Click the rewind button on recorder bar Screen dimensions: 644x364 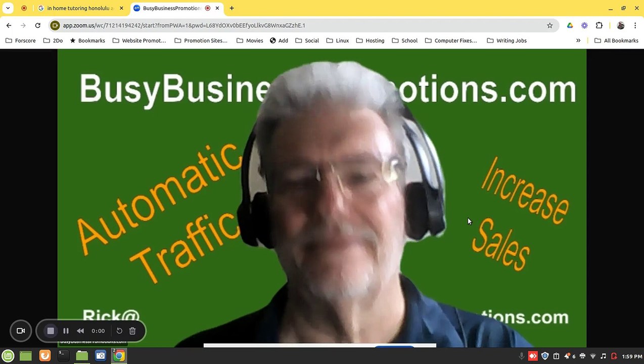[80, 331]
